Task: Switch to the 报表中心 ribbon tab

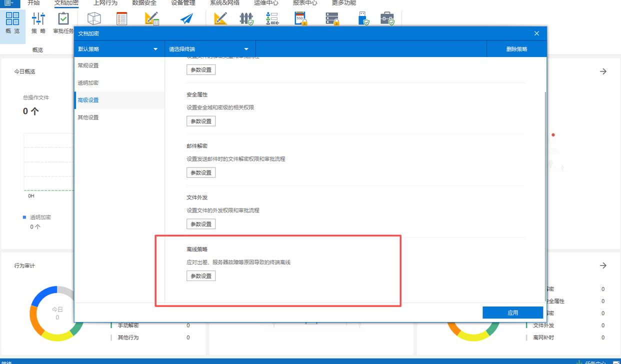Action: [x=305, y=3]
